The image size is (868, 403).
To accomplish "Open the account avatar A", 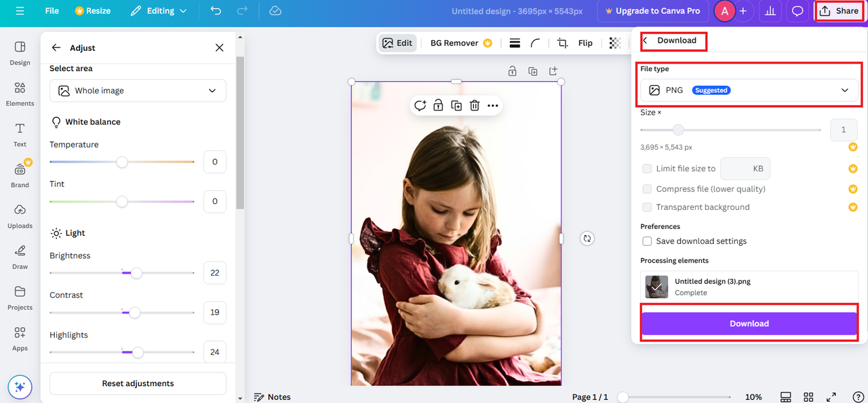I will coord(725,11).
